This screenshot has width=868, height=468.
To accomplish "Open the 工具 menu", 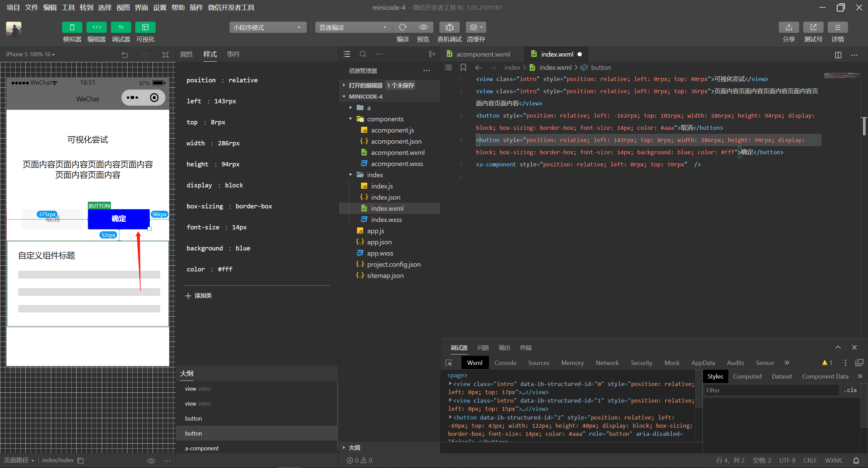I will [x=68, y=7].
